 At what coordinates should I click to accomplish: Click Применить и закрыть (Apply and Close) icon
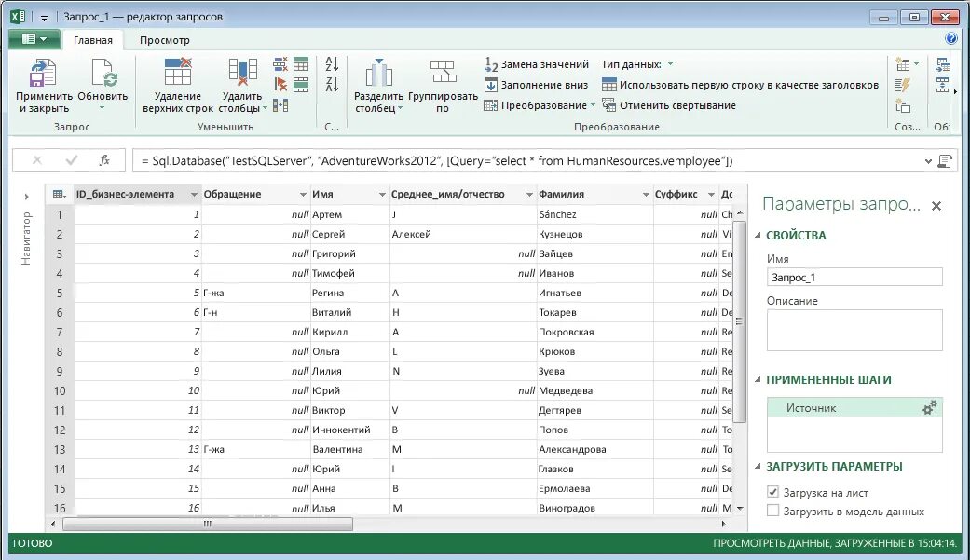43,73
